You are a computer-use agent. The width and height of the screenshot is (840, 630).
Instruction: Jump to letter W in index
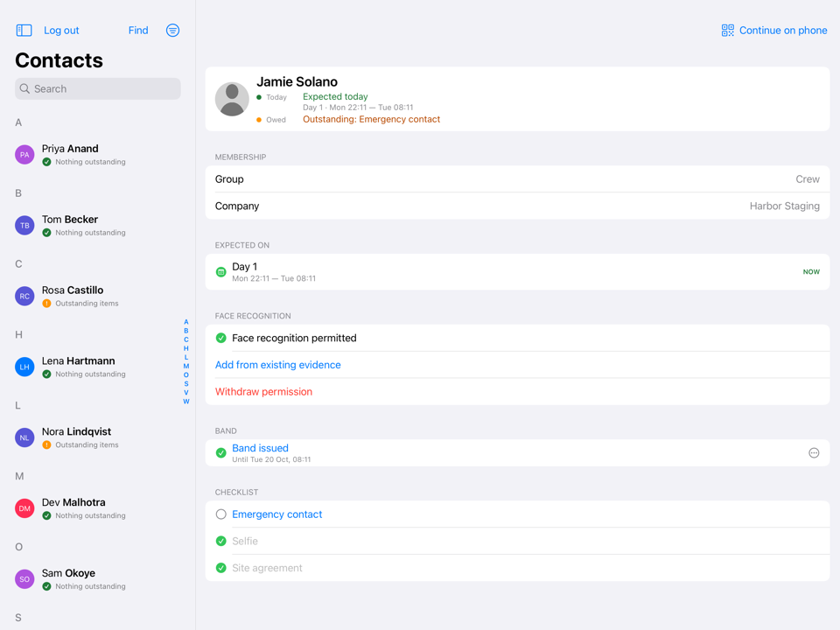185,402
